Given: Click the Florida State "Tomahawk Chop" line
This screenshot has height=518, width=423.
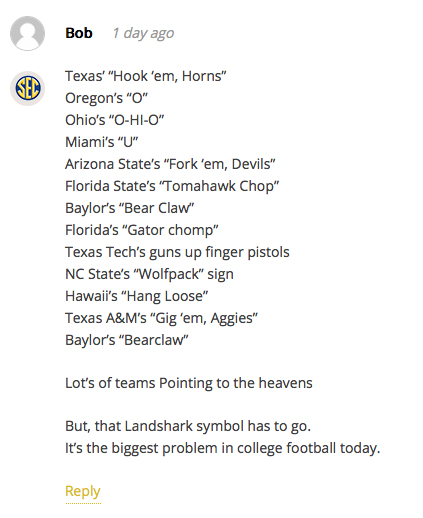Looking at the screenshot, I should pos(172,186).
